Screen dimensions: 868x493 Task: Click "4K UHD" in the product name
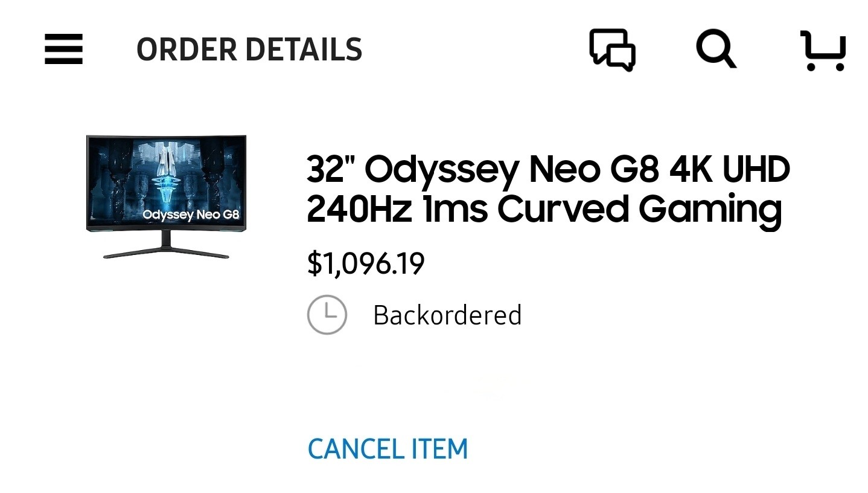point(729,169)
